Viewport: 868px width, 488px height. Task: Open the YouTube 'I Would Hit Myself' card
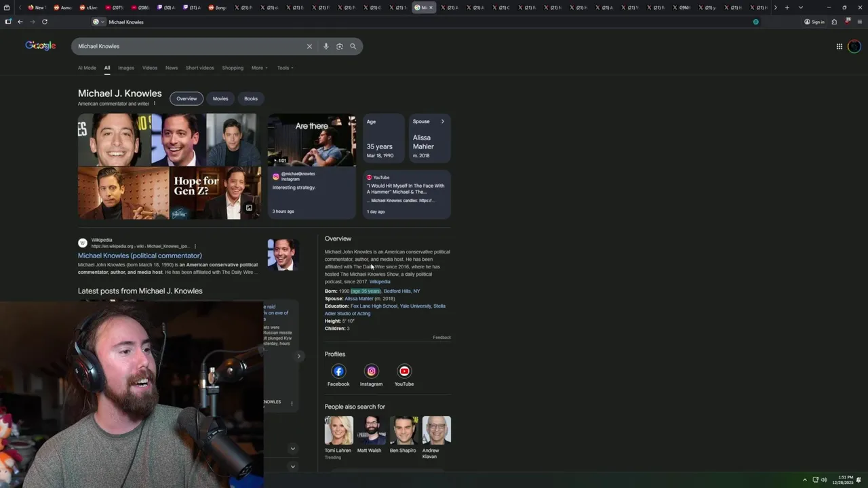coord(407,194)
